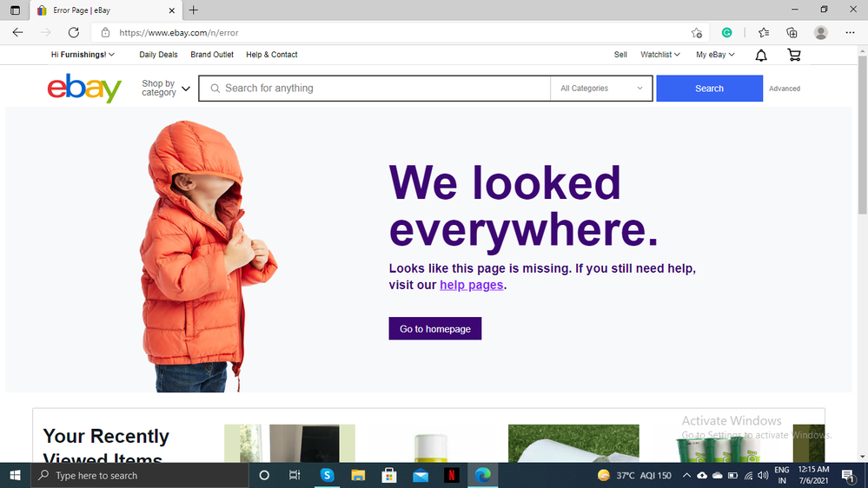The image size is (868, 488).
Task: Switch the ENG IN language indicator
Action: [x=782, y=475]
